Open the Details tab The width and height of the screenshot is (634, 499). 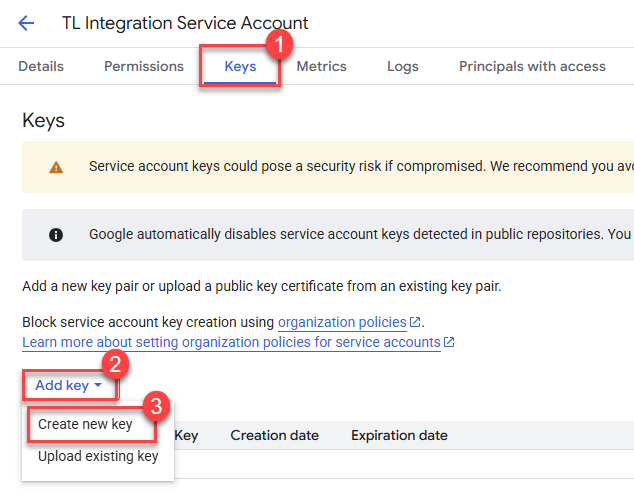(41, 66)
